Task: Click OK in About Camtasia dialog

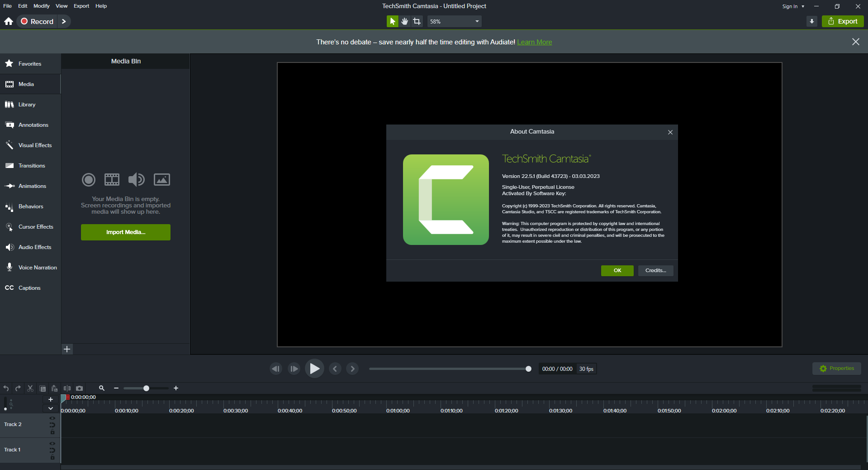Action: (617, 270)
